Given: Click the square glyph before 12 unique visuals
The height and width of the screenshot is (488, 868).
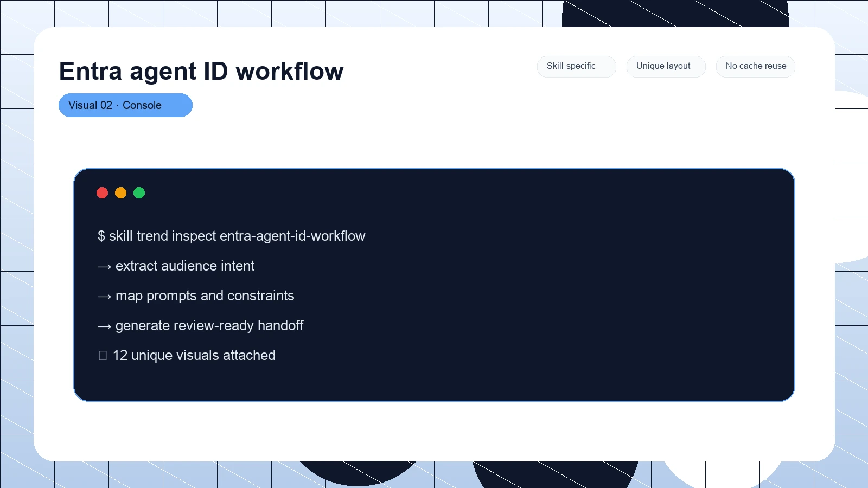Looking at the screenshot, I should coord(103,356).
